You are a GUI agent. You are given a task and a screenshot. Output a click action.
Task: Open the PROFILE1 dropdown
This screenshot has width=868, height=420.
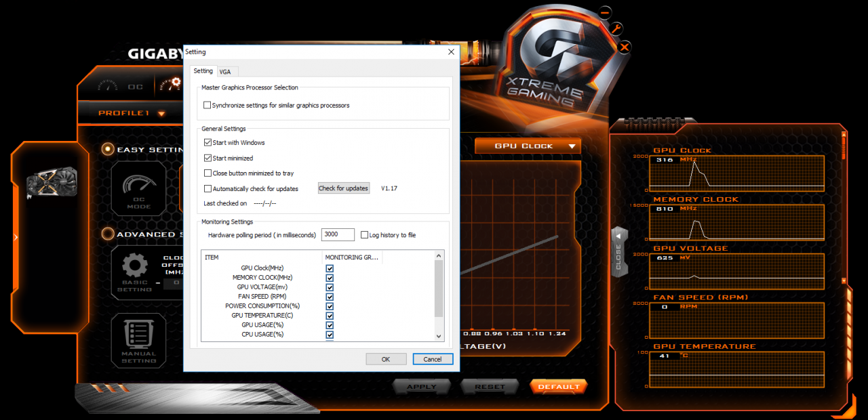coord(132,113)
